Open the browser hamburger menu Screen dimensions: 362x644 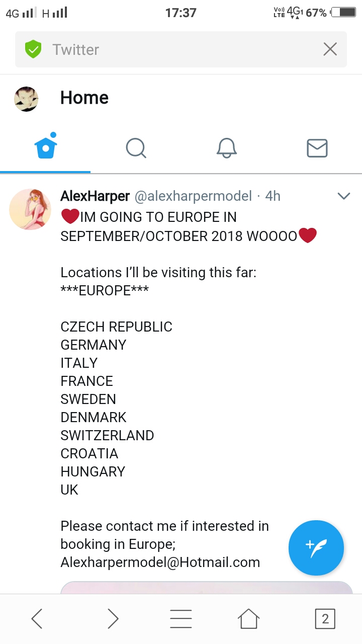pyautogui.click(x=181, y=619)
